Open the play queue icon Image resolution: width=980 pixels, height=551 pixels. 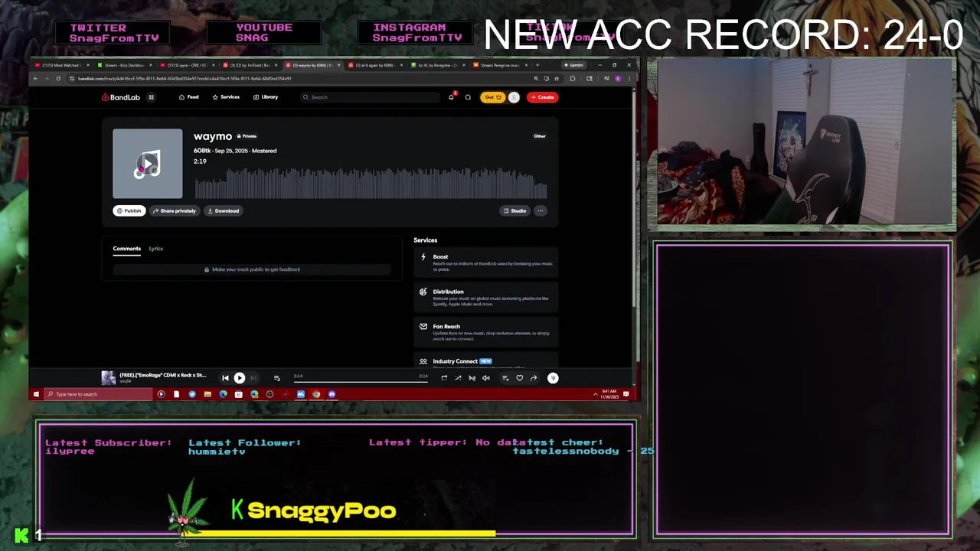[276, 378]
